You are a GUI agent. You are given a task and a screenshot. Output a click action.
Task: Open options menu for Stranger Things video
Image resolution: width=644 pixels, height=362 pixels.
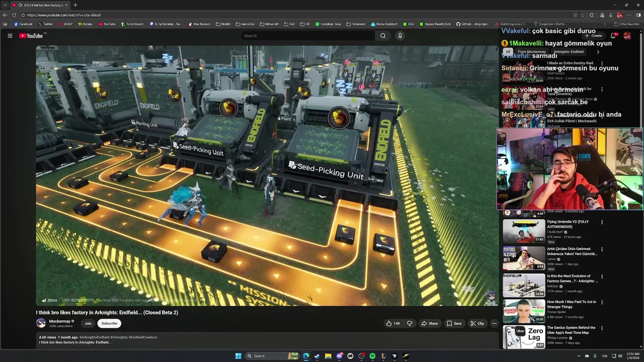coord(602,303)
